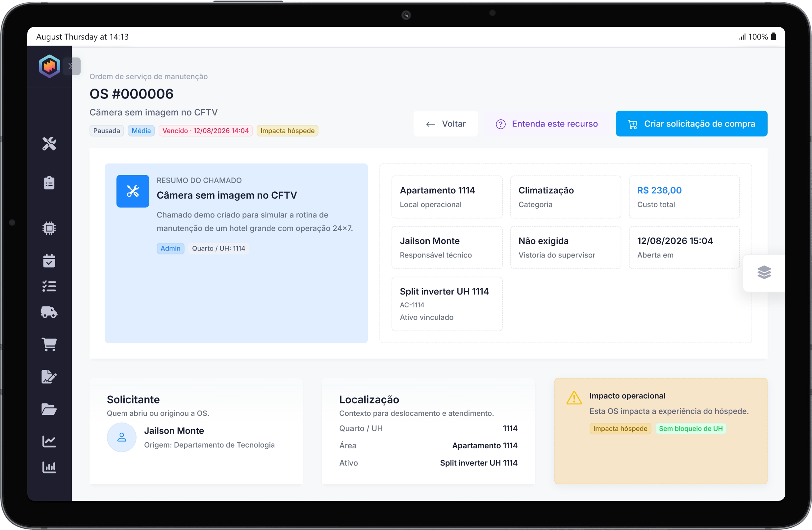Click the warning triangle in Impacto operacional
The height and width of the screenshot is (530, 812).
[x=574, y=398]
